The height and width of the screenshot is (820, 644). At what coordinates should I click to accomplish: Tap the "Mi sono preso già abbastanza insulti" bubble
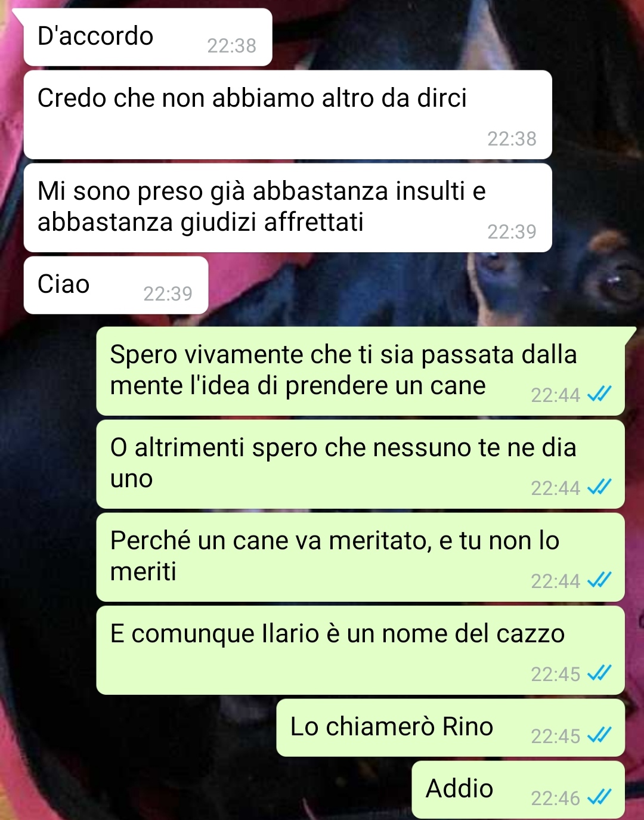(x=287, y=208)
